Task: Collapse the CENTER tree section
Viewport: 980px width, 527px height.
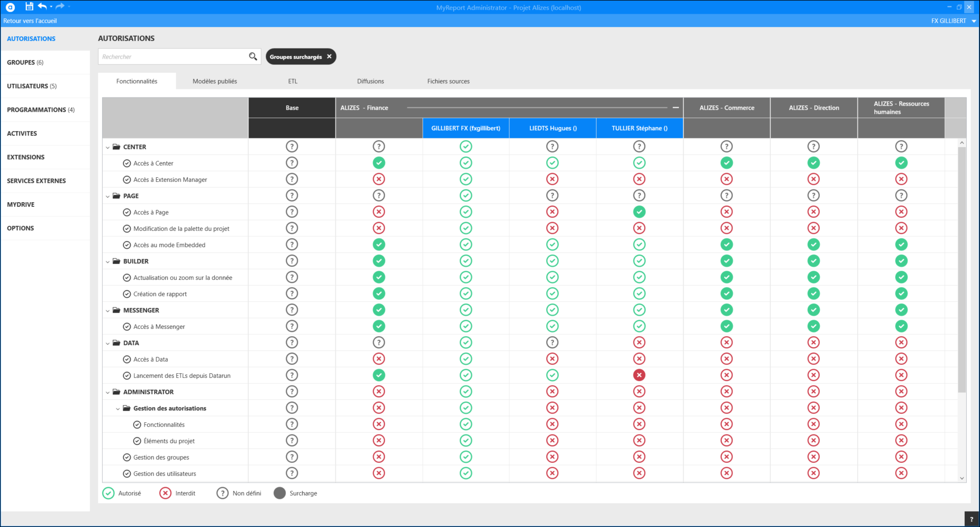Action: [108, 147]
